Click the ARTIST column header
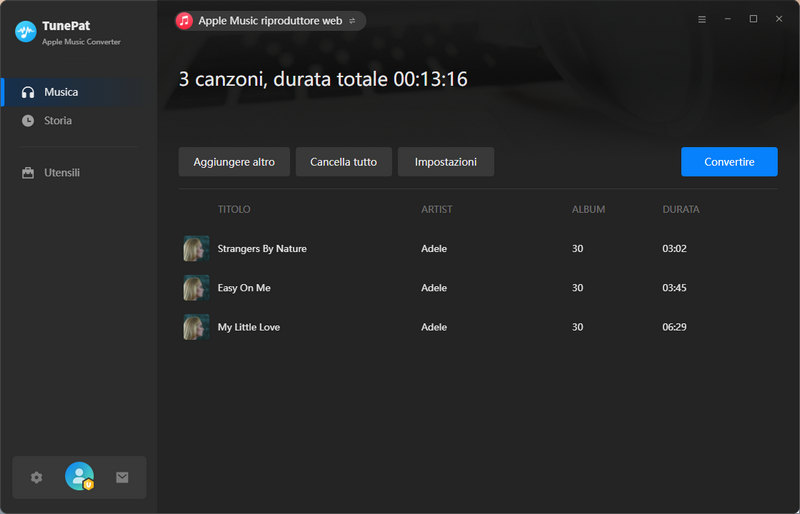This screenshot has width=800, height=514. pyautogui.click(x=437, y=209)
